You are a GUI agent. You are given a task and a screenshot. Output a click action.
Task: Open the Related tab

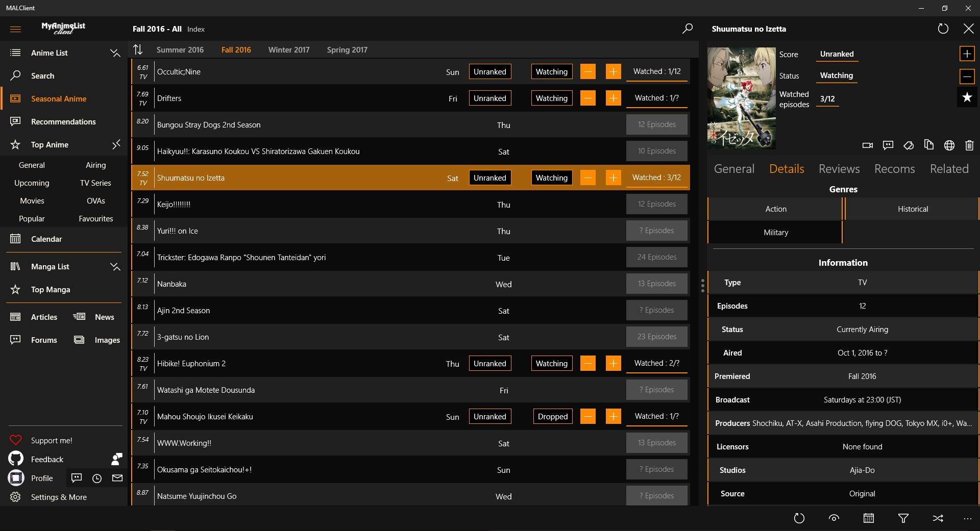click(949, 169)
